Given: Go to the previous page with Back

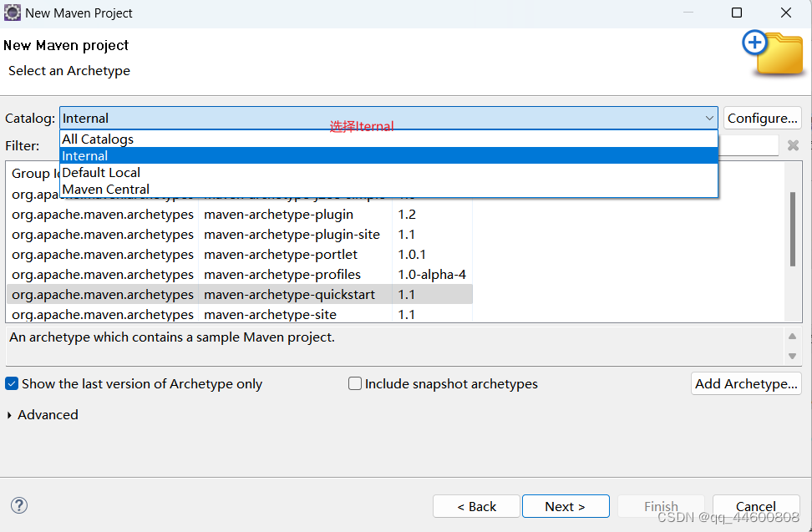Looking at the screenshot, I should [x=476, y=506].
